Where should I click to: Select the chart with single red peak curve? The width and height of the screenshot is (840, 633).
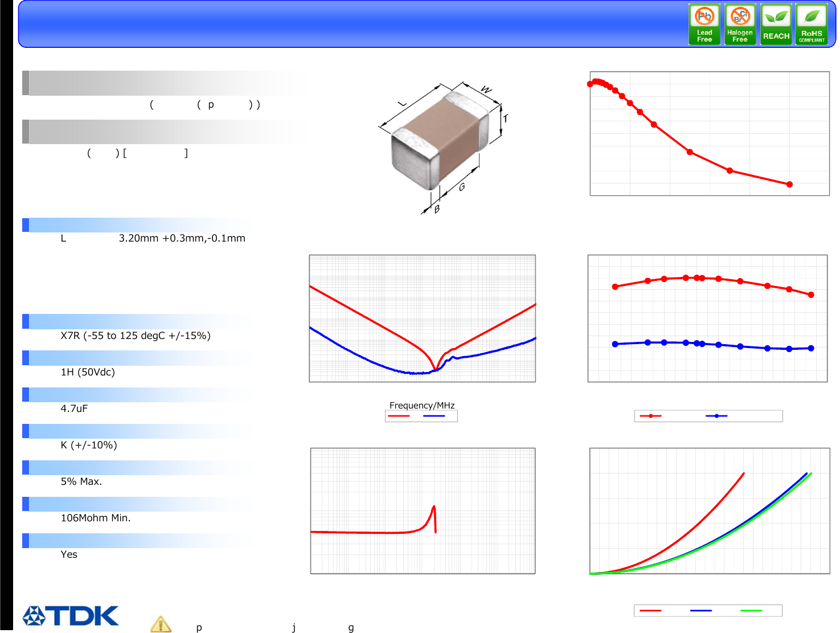coord(423,511)
